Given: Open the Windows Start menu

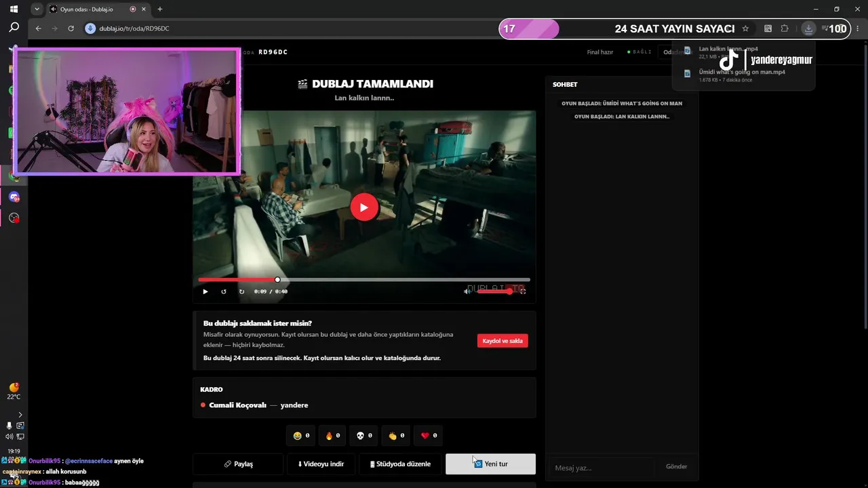Looking at the screenshot, I should click(x=14, y=9).
